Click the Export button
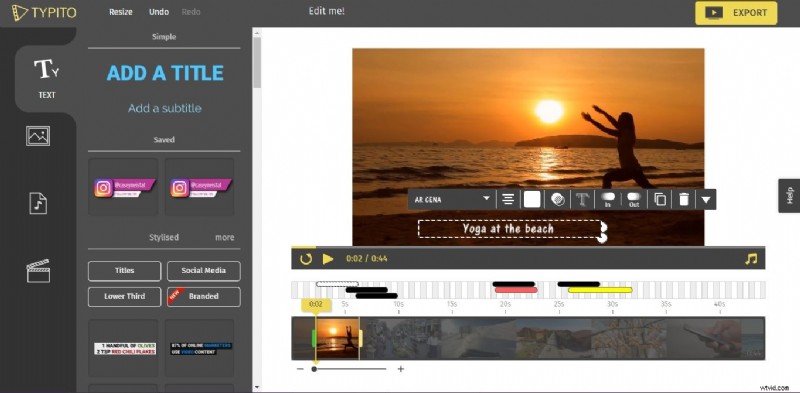This screenshot has width=800, height=393. coord(736,13)
